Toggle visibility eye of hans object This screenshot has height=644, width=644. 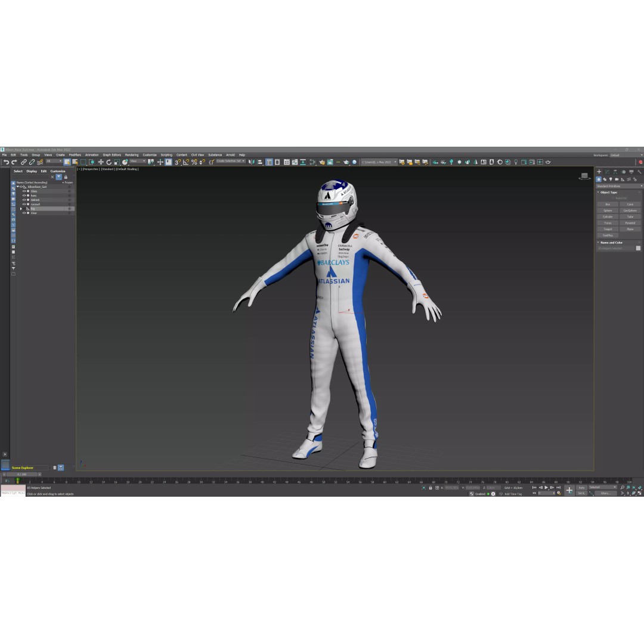24,196
